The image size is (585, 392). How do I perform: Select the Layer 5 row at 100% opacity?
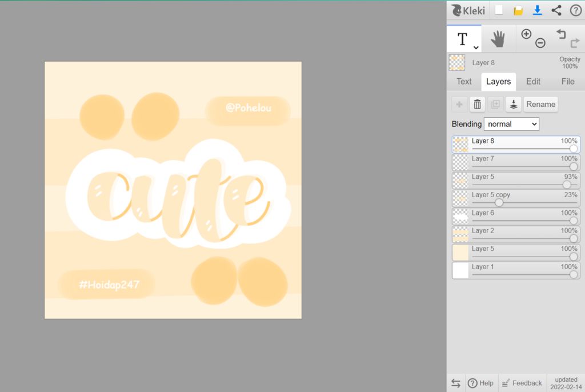(516, 253)
